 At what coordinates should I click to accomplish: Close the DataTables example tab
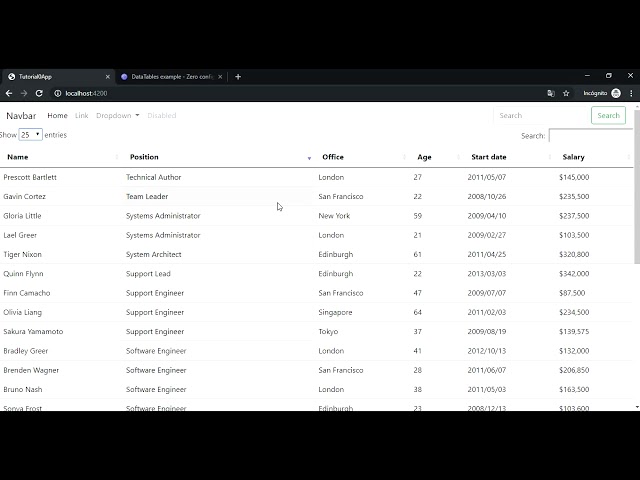click(x=220, y=77)
